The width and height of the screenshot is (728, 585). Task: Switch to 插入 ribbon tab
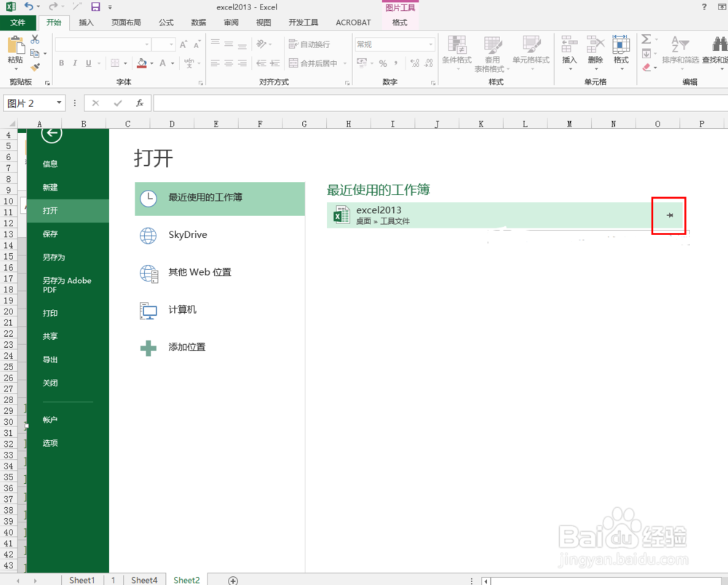coord(86,23)
